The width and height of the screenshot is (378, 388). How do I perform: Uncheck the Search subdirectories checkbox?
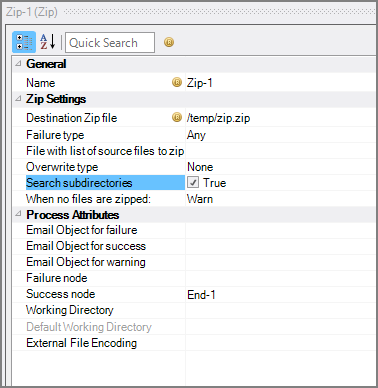[x=193, y=182]
